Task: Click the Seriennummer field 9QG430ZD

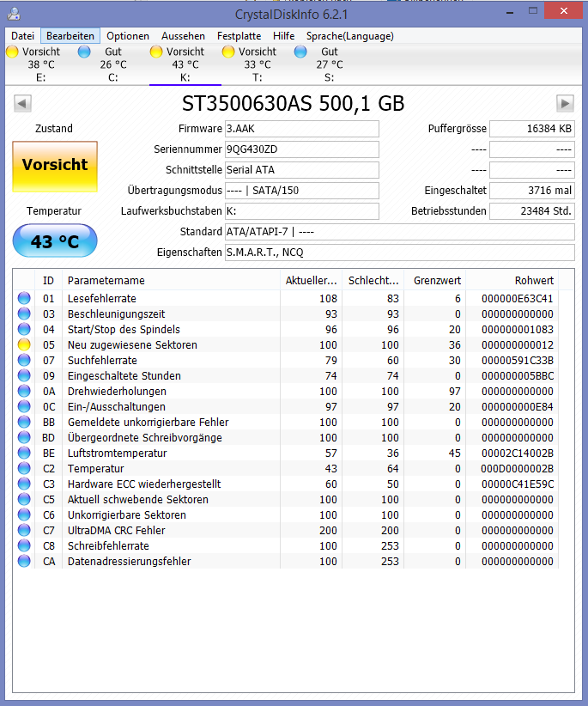Action: 302,149
